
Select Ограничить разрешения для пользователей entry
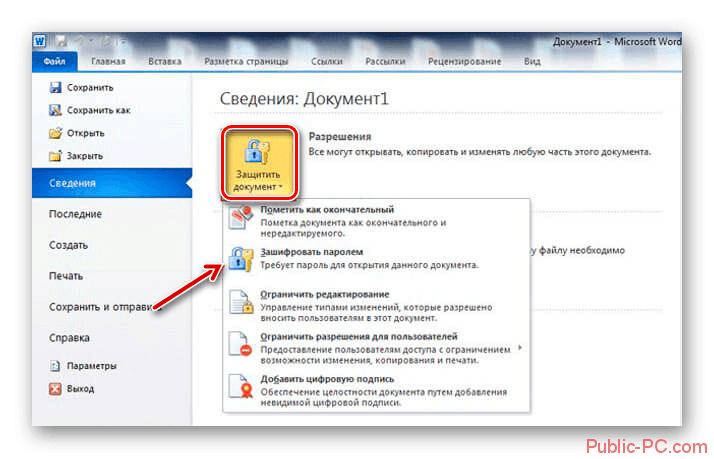(377, 348)
